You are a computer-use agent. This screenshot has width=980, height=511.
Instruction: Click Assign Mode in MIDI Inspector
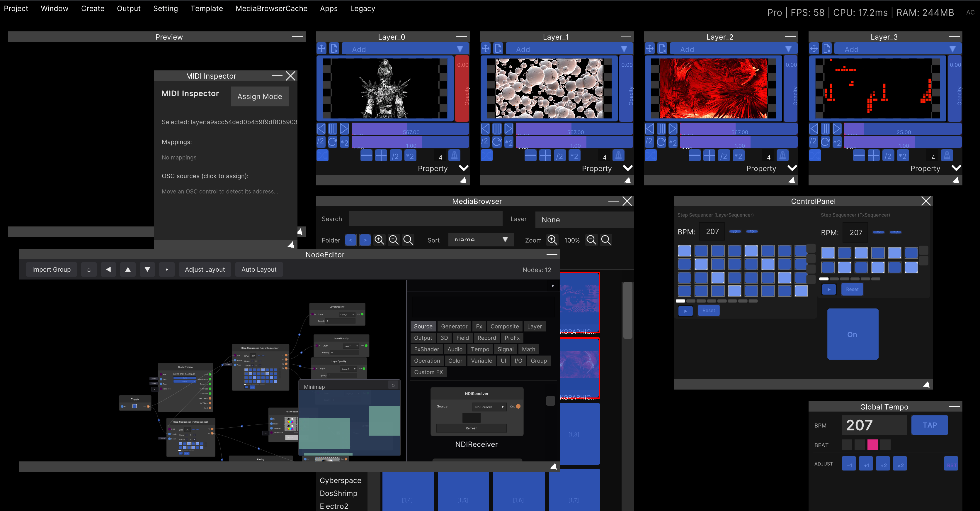(x=260, y=96)
